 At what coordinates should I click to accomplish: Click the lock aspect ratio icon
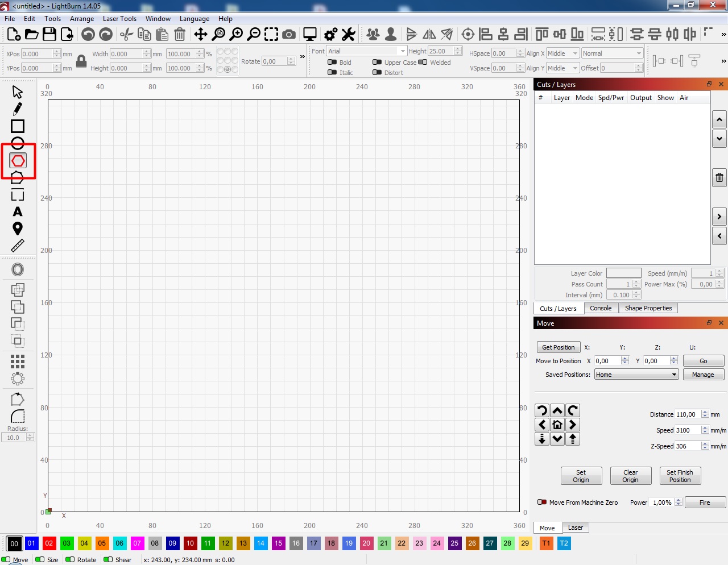click(x=81, y=61)
